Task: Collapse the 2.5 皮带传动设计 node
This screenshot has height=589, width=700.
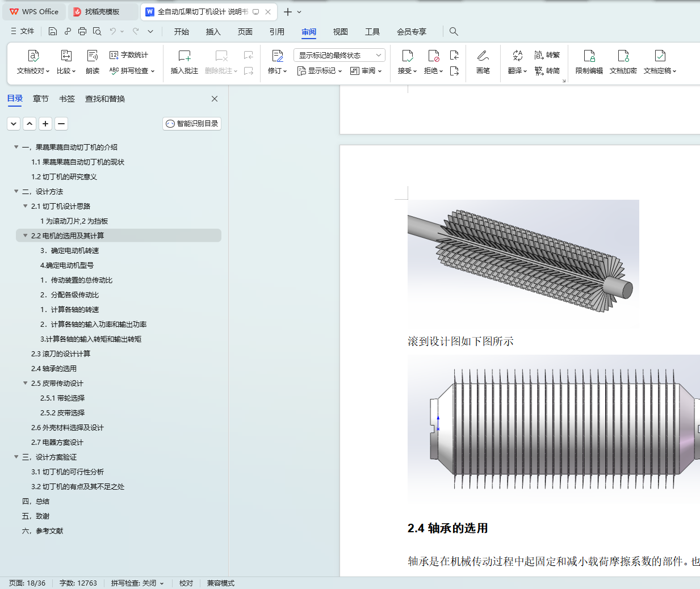Action: 26,383
